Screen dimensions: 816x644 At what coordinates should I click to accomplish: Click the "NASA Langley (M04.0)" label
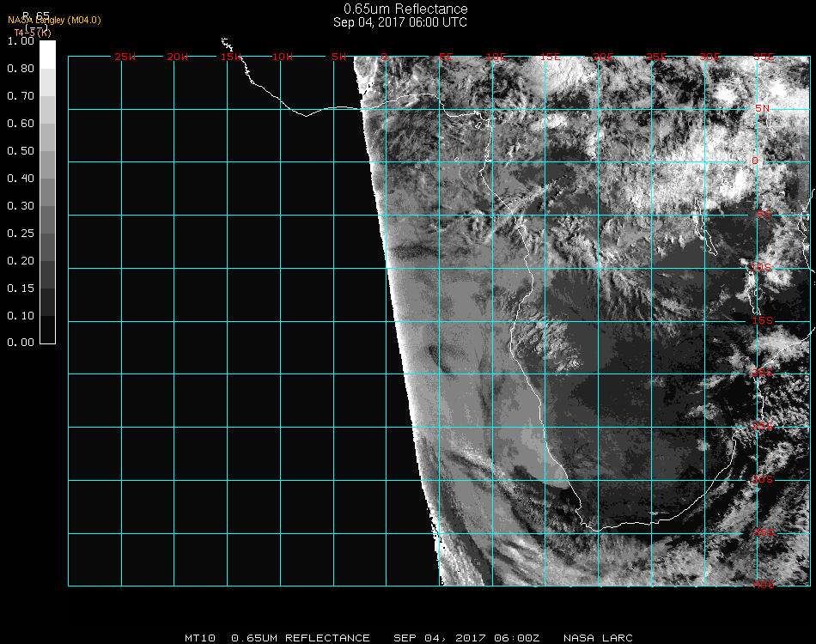(x=54, y=21)
